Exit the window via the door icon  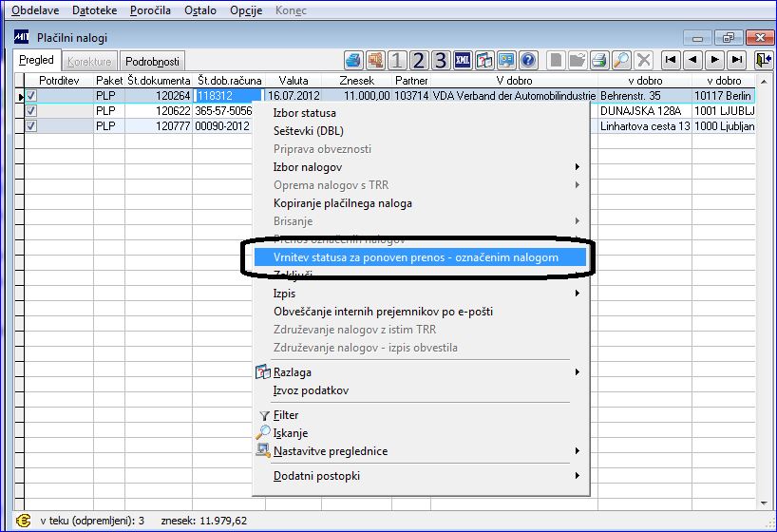point(763,60)
